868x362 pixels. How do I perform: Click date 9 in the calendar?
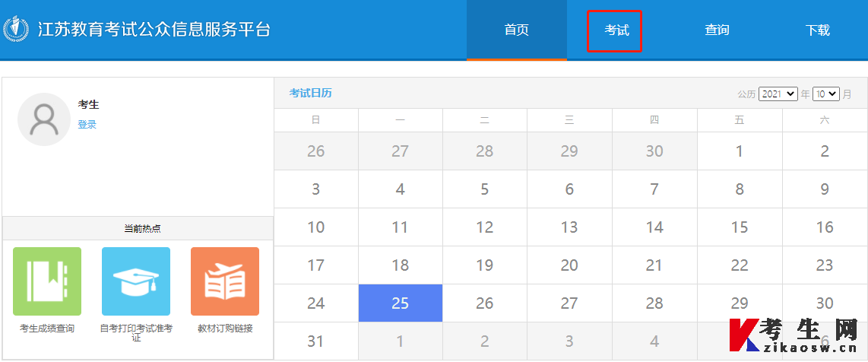coord(824,189)
